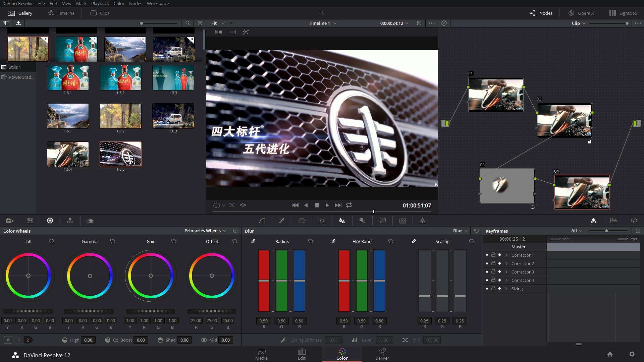The width and height of the screenshot is (644, 362).
Task: Open the Workspace menu
Action: coord(158,3)
